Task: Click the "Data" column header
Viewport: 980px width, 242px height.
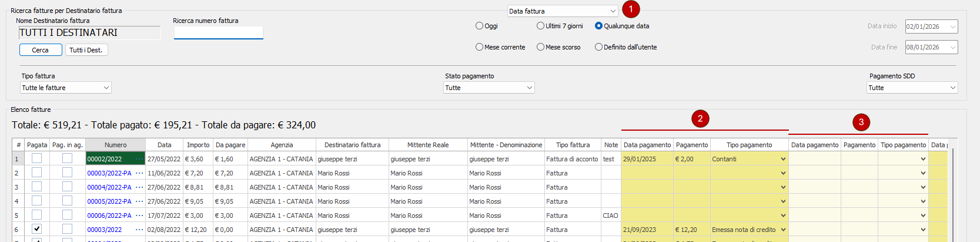Action: pyautogui.click(x=165, y=145)
